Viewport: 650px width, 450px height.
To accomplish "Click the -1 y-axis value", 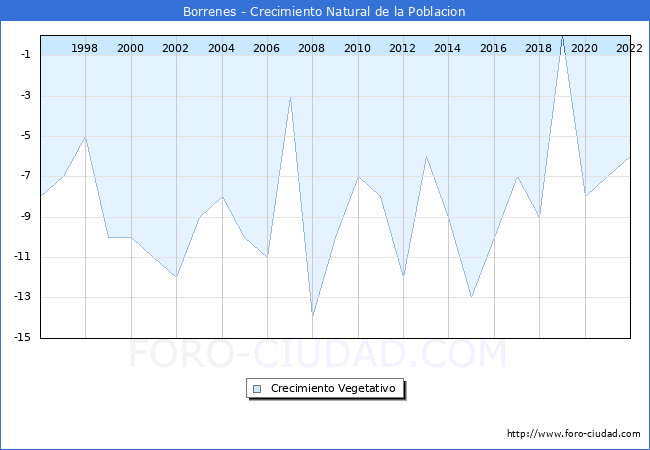I will point(25,54).
